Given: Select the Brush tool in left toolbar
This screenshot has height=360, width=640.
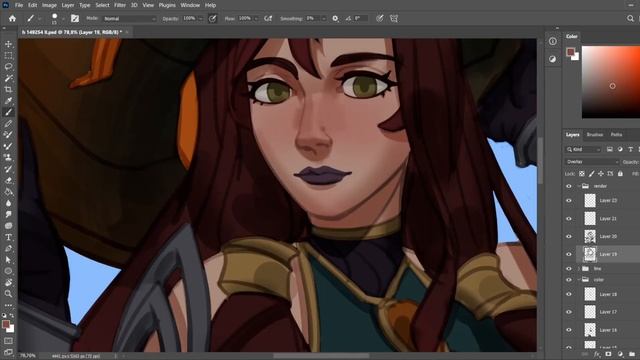Looking at the screenshot, I should click(8, 112).
